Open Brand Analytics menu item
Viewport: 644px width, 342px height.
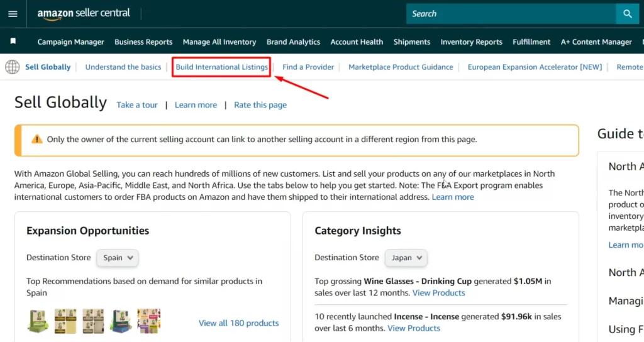(293, 42)
